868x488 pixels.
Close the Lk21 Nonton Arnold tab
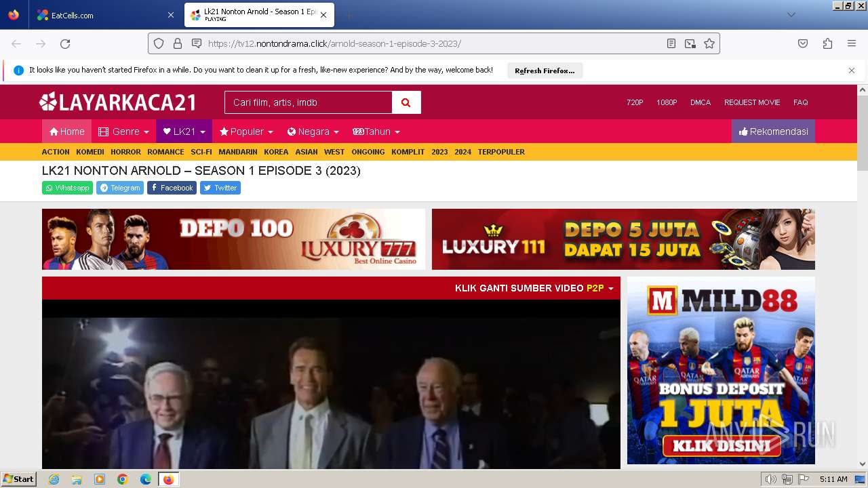tap(323, 15)
